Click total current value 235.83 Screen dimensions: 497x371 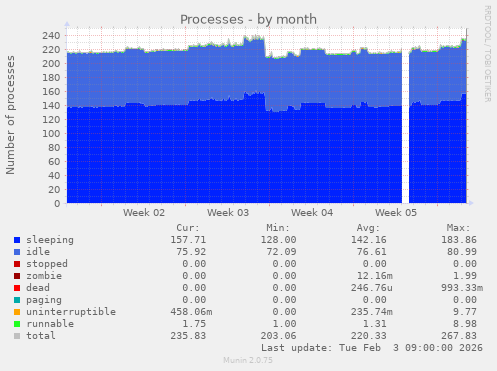coord(188,336)
